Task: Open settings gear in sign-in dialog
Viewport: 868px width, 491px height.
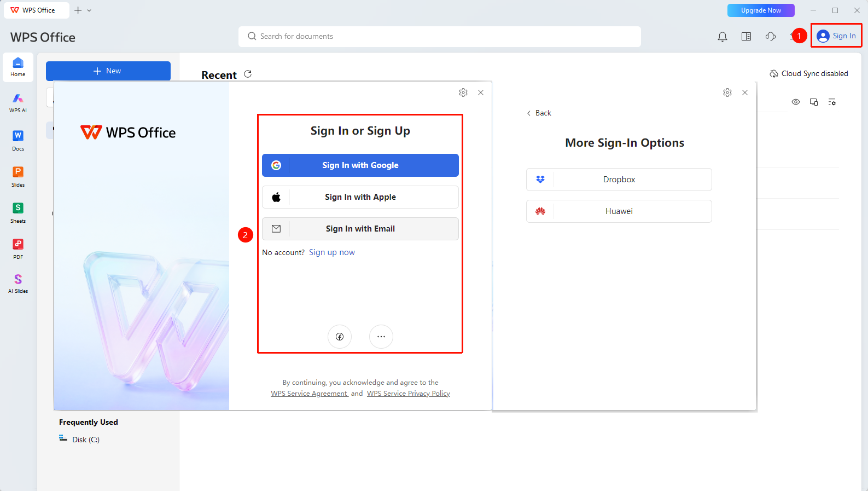Action: coord(463,93)
